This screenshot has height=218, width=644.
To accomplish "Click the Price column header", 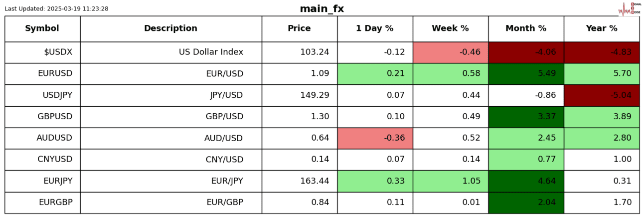I will tap(299, 28).
